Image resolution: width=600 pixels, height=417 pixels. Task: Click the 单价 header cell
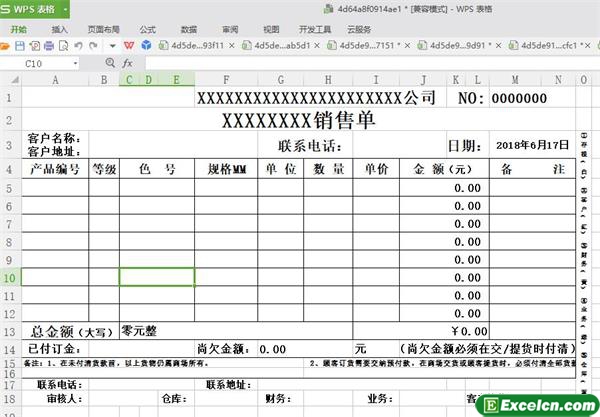point(376,169)
